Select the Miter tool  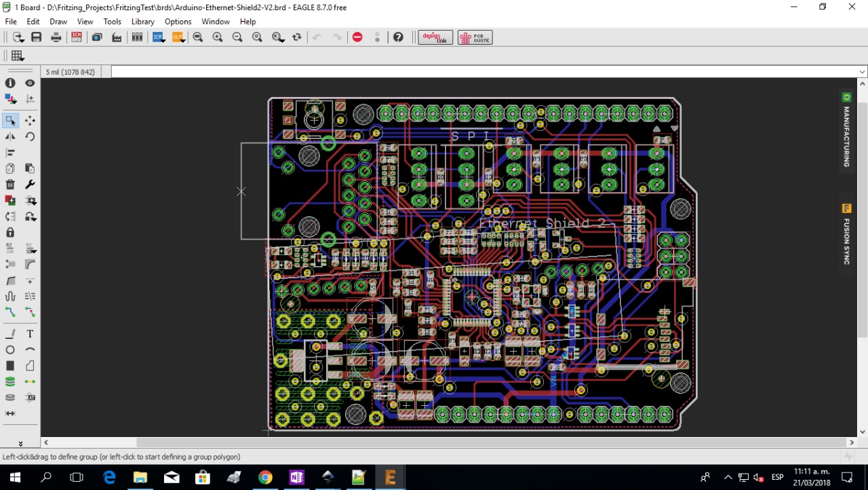pyautogui.click(x=30, y=264)
